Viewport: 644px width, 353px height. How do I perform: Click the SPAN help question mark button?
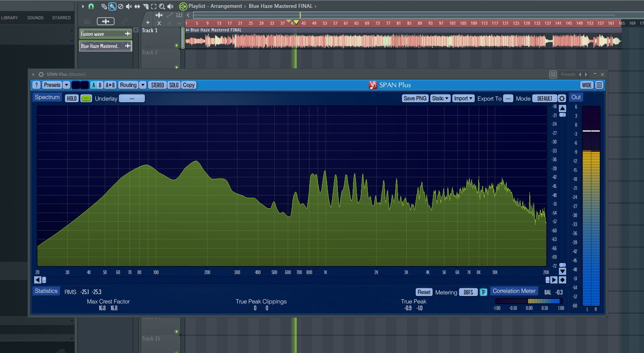point(36,85)
